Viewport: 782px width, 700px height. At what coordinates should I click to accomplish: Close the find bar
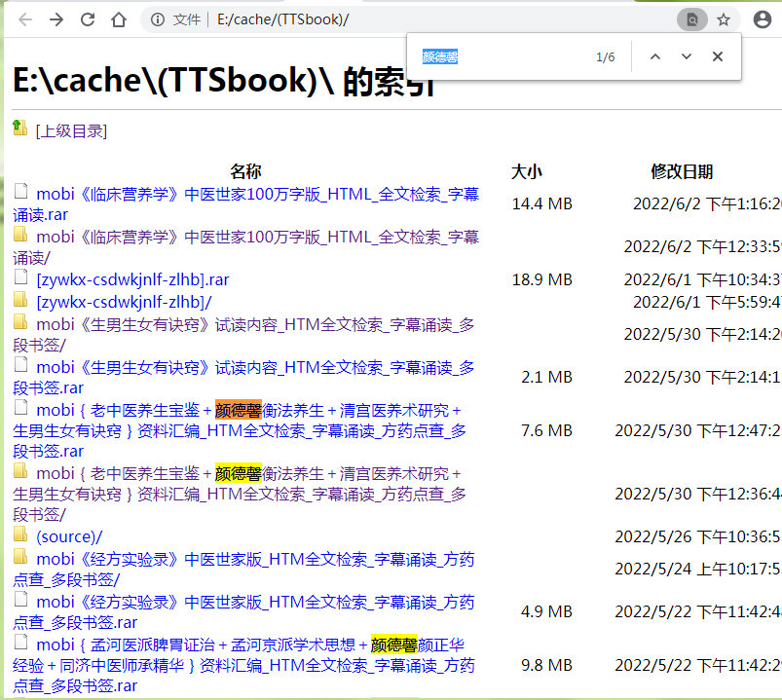pos(718,56)
